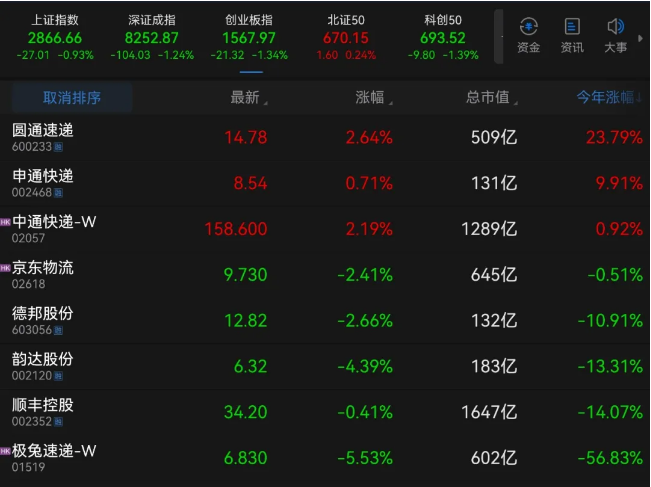This screenshot has width=651, height=487.
Task: Click the -5.53% change value
Action: pyautogui.click(x=365, y=458)
